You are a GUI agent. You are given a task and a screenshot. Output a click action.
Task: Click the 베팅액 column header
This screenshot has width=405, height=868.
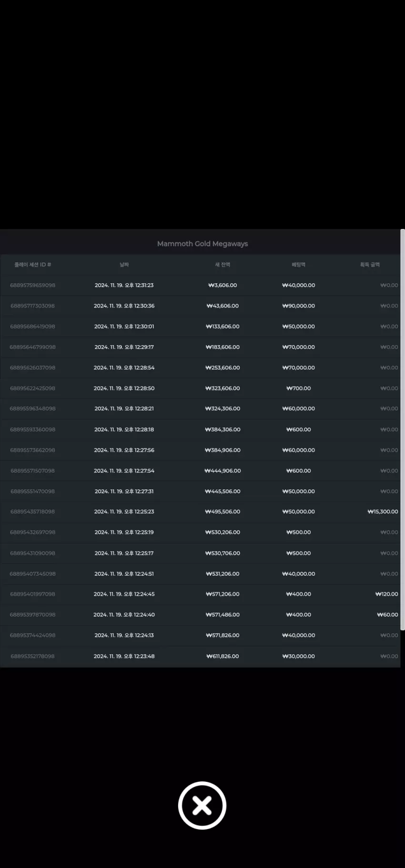click(x=298, y=265)
